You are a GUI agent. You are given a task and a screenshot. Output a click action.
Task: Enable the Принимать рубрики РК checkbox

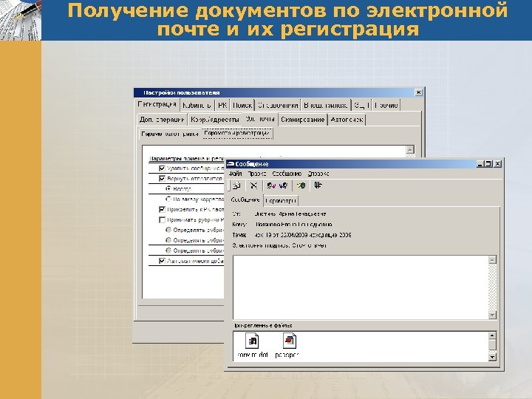[x=162, y=220]
